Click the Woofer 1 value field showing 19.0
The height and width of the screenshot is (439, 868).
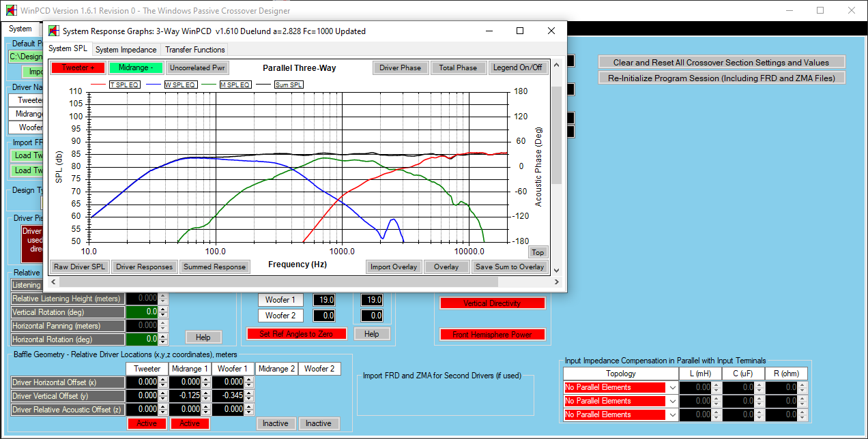click(x=324, y=300)
